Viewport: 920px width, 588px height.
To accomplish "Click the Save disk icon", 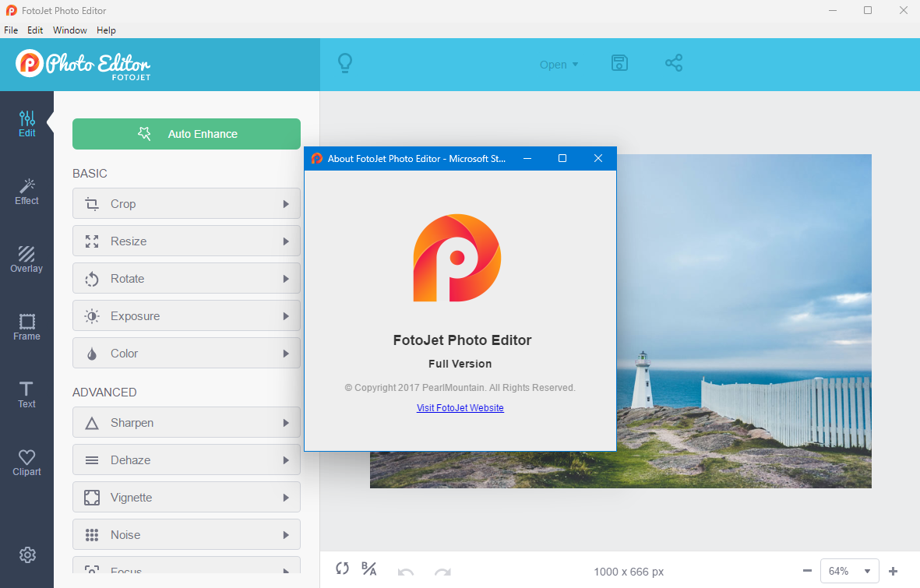I will click(619, 63).
